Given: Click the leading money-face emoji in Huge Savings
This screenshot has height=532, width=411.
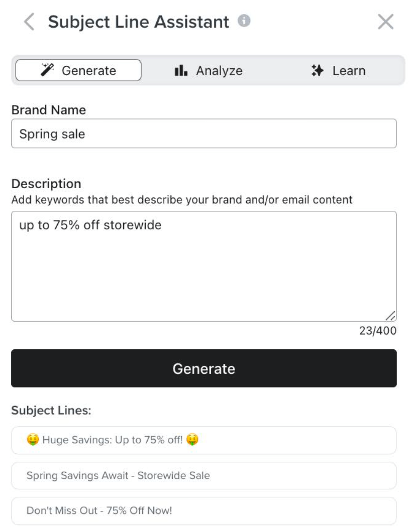Looking at the screenshot, I should 33,440.
